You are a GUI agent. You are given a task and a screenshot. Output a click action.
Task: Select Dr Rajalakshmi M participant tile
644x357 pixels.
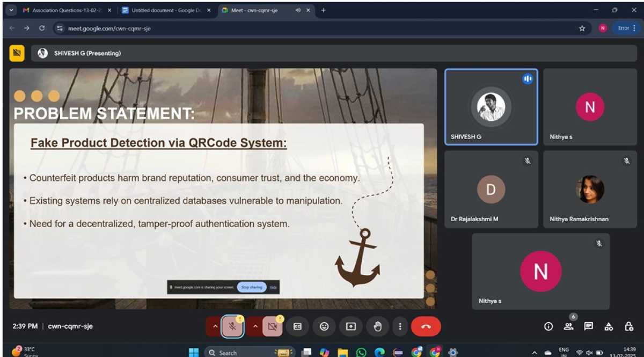coord(491,189)
